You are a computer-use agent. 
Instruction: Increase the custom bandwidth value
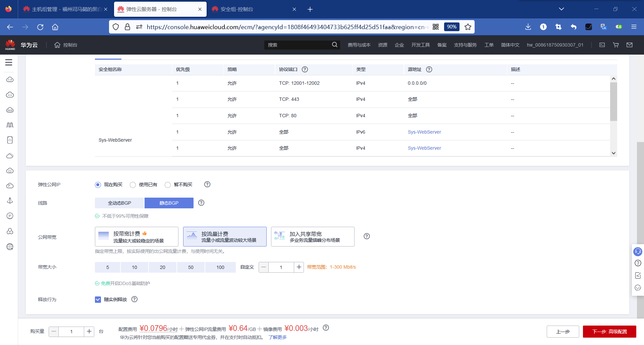tap(299, 267)
